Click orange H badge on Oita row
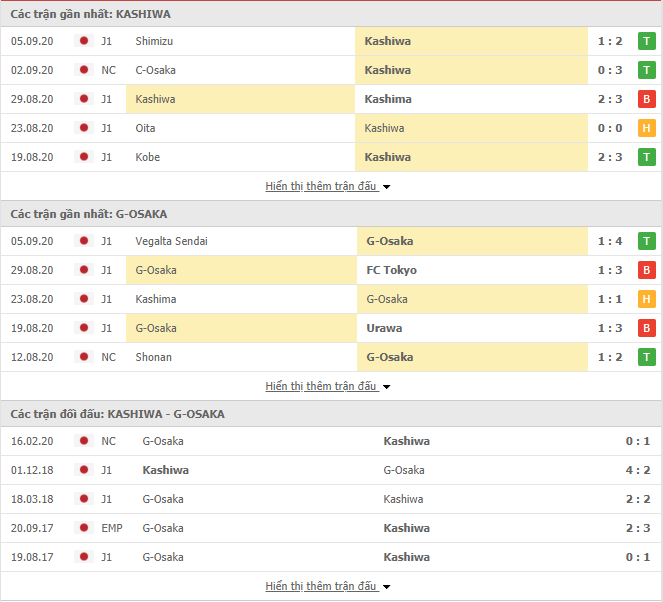 pyautogui.click(x=647, y=128)
